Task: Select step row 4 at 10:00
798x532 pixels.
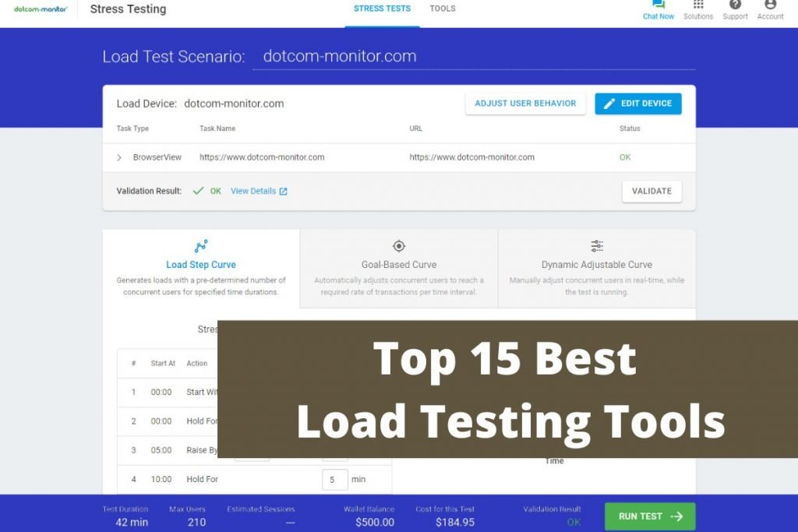Action: (255, 479)
